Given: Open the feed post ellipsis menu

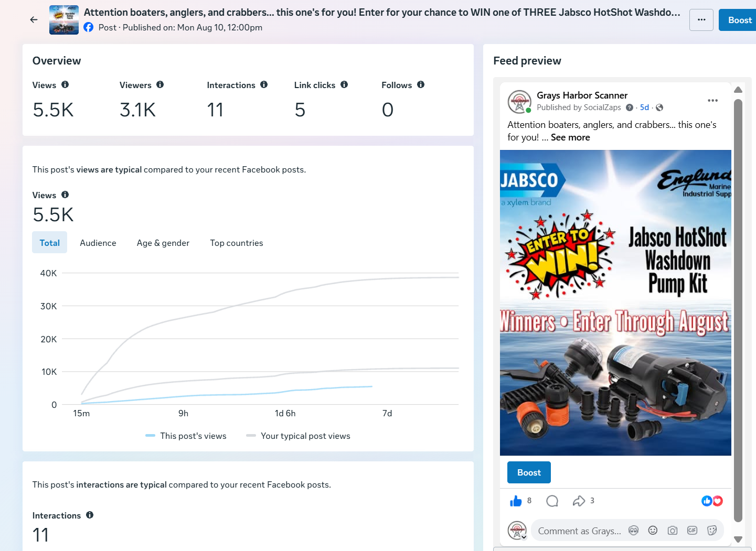Looking at the screenshot, I should 712,101.
